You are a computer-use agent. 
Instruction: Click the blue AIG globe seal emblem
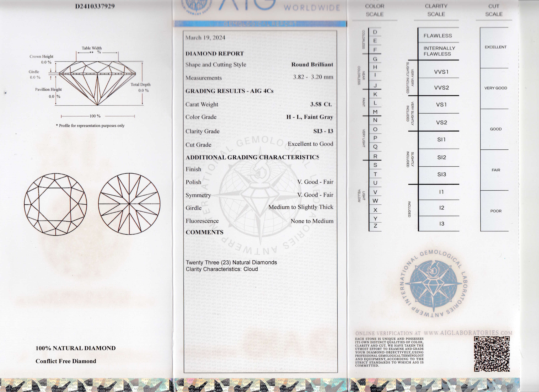pos(433,284)
